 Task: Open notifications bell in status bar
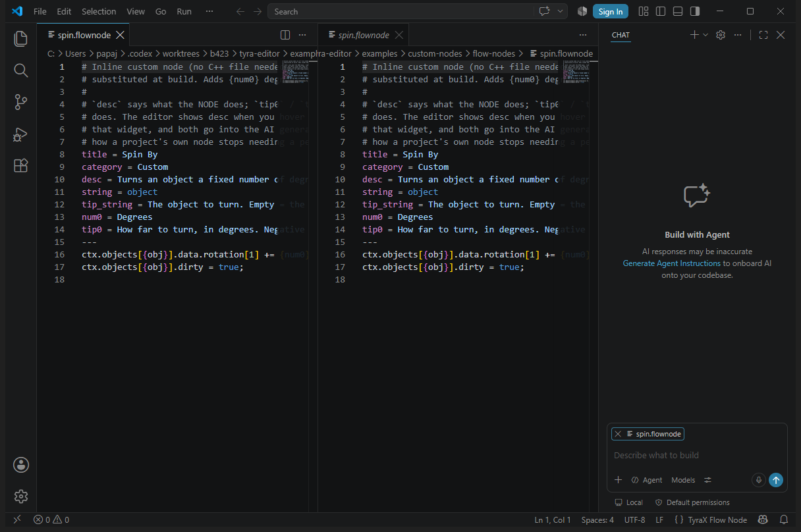784,519
